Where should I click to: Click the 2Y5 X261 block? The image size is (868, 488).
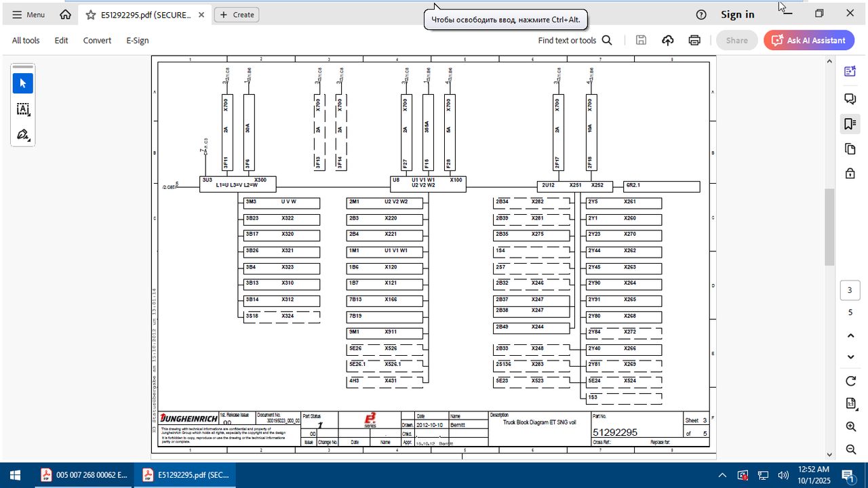(624, 202)
